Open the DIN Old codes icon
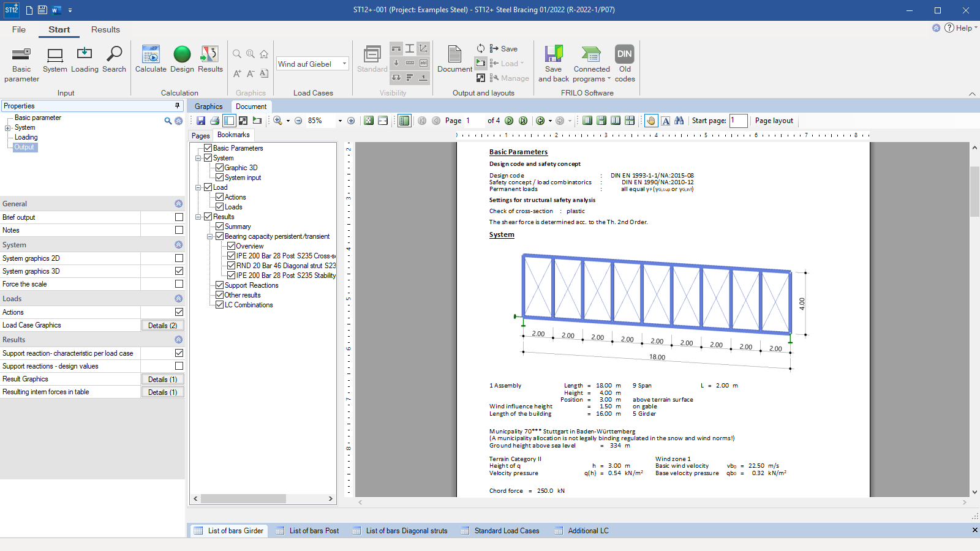 tap(625, 64)
